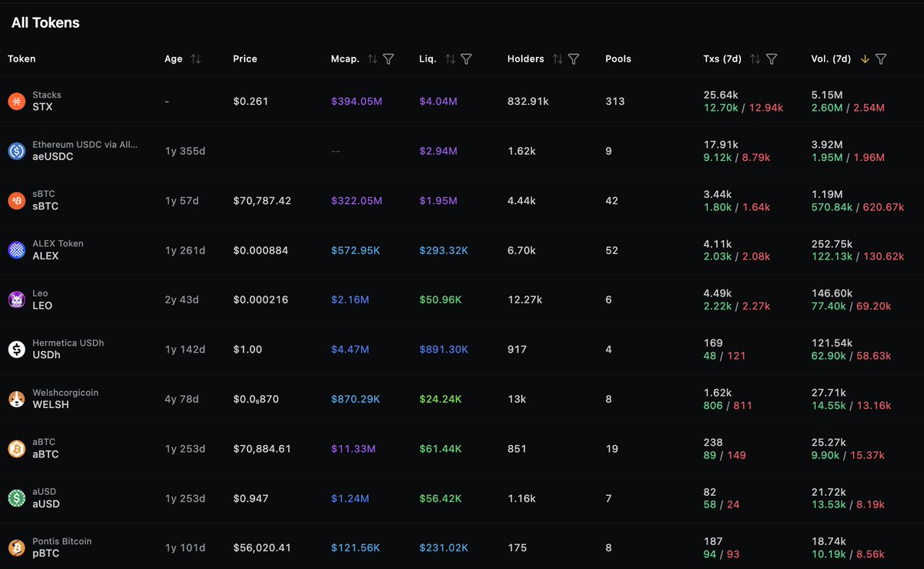Sort by Liq. arrows icon

click(450, 59)
